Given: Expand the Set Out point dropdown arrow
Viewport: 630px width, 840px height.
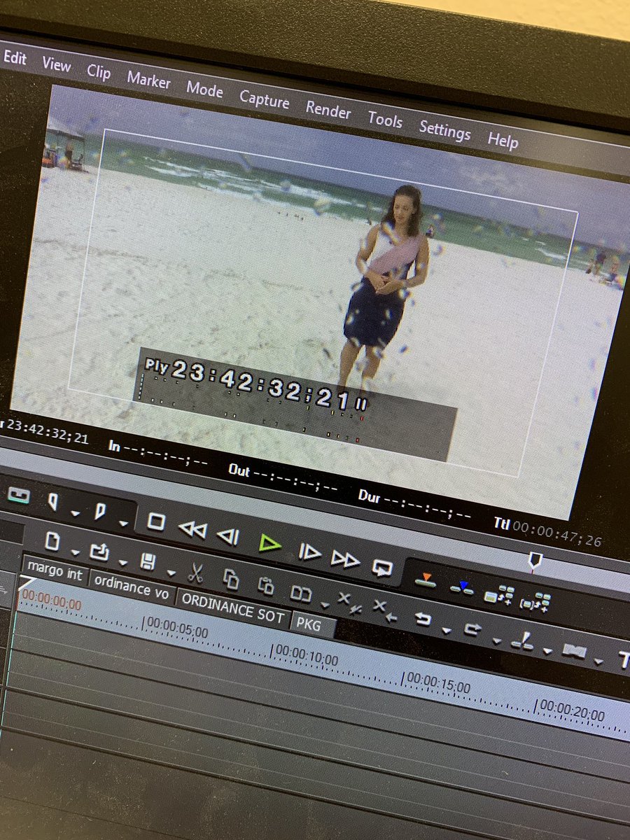Looking at the screenshot, I should click(123, 523).
